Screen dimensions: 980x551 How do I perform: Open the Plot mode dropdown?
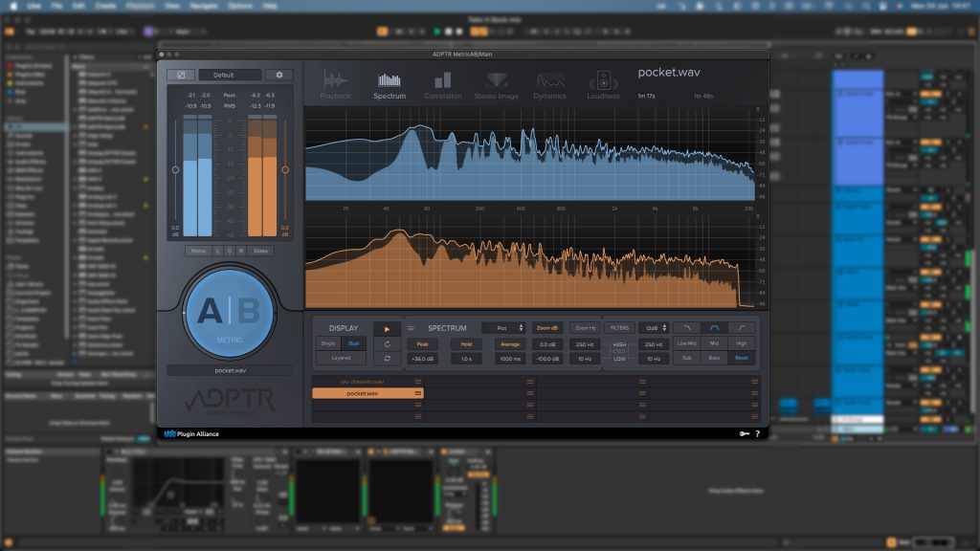click(x=503, y=328)
